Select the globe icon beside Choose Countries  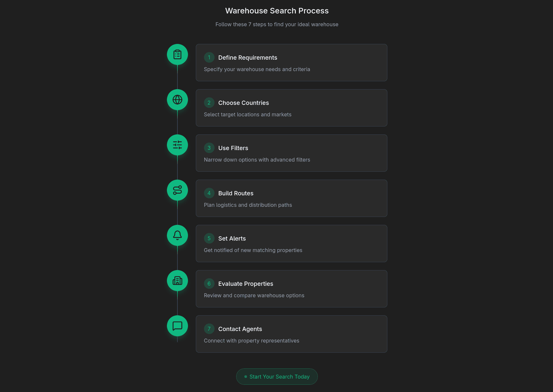click(x=177, y=100)
